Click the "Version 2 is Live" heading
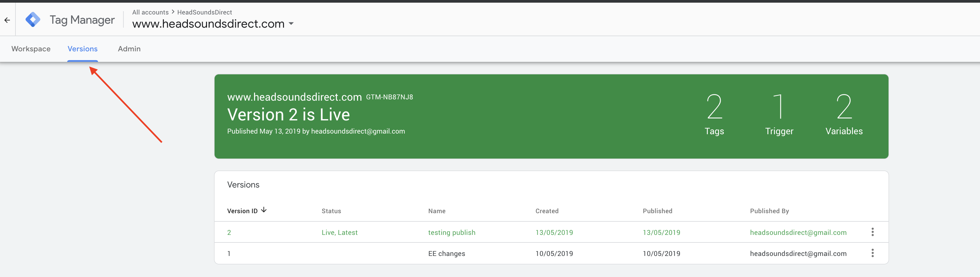The width and height of the screenshot is (980, 277). [x=288, y=114]
